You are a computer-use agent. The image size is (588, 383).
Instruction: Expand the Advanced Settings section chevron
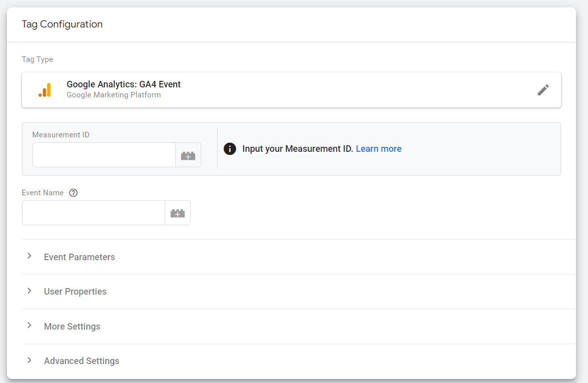[x=29, y=361]
